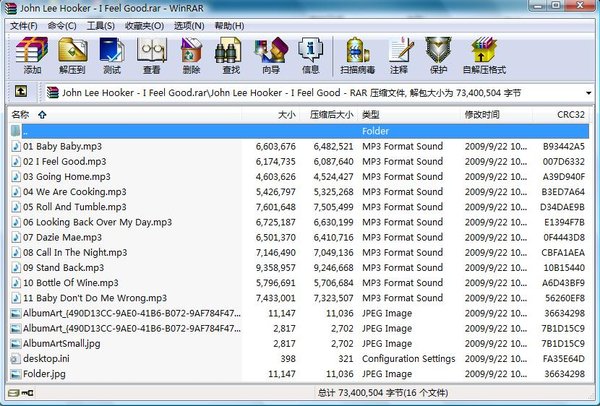
Task: Click the 自解压格式 (SFX) toolbar icon
Action: tap(484, 50)
